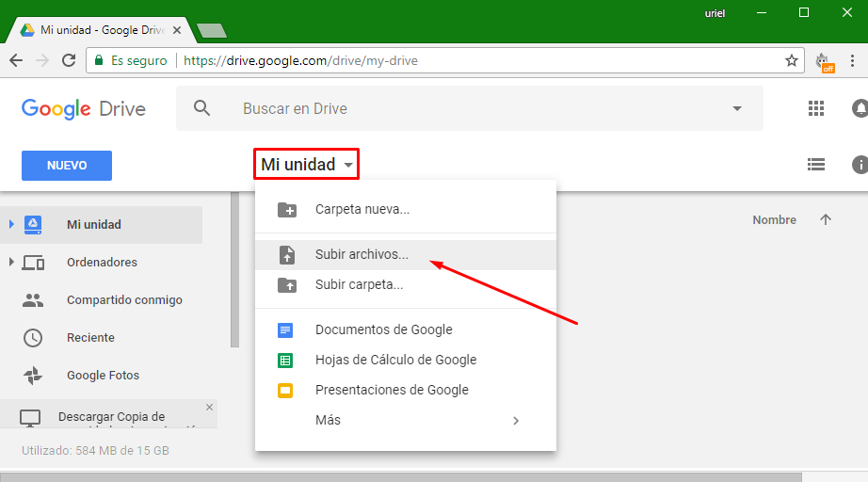Click the blue NUEVO button
Viewport: 868px width, 482px height.
click(x=67, y=166)
